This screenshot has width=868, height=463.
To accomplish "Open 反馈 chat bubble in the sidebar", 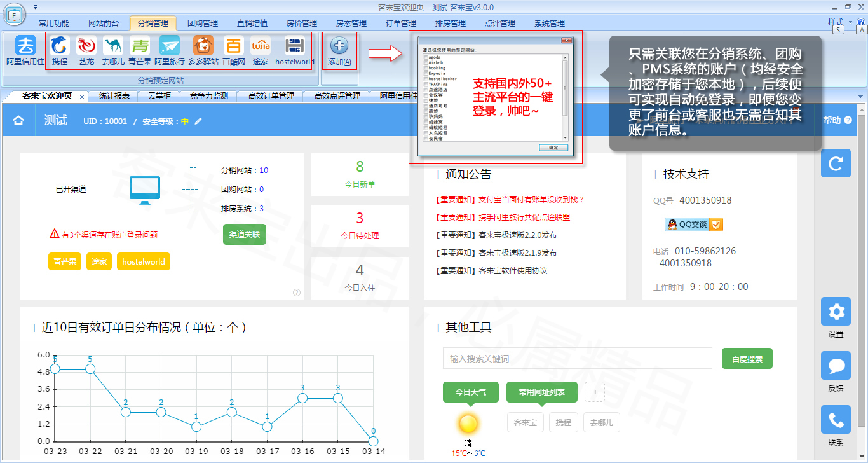I will 836,366.
